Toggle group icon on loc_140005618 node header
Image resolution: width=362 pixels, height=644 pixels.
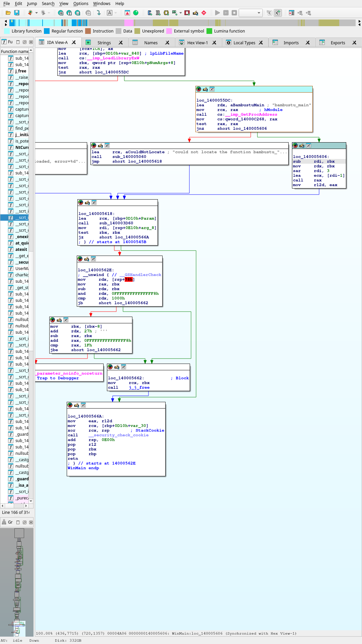94,203
